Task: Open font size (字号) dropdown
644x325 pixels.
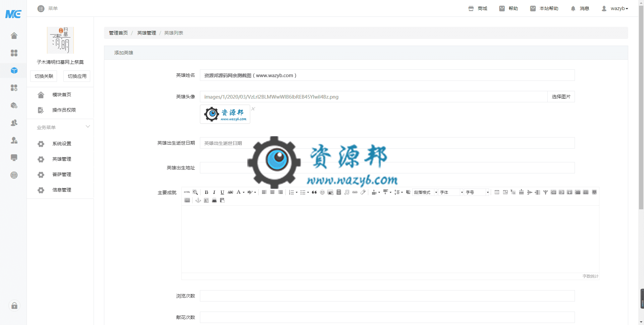Action: [x=477, y=192]
